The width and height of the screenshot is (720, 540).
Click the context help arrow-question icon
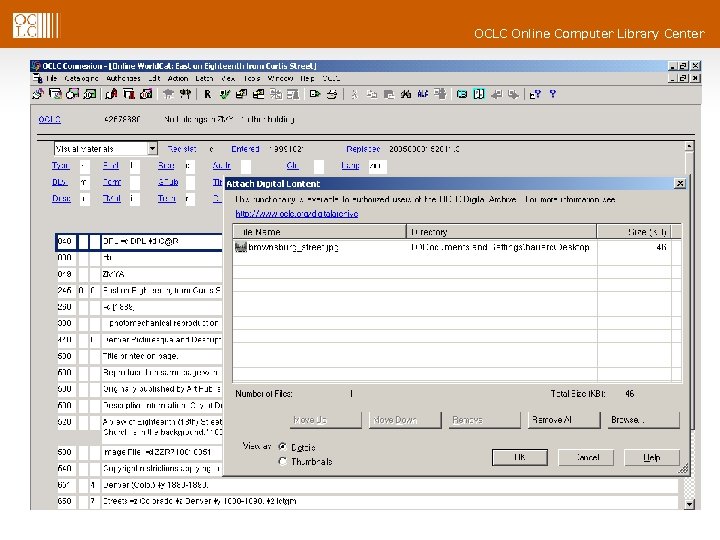coord(535,94)
